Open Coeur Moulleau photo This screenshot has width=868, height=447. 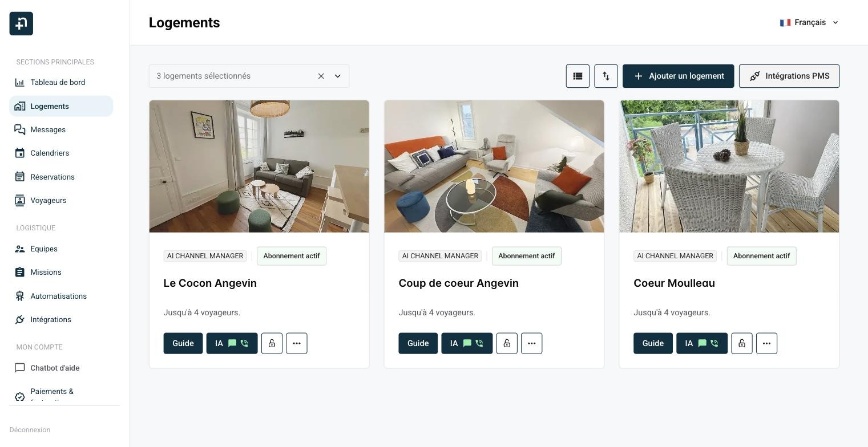(x=729, y=166)
